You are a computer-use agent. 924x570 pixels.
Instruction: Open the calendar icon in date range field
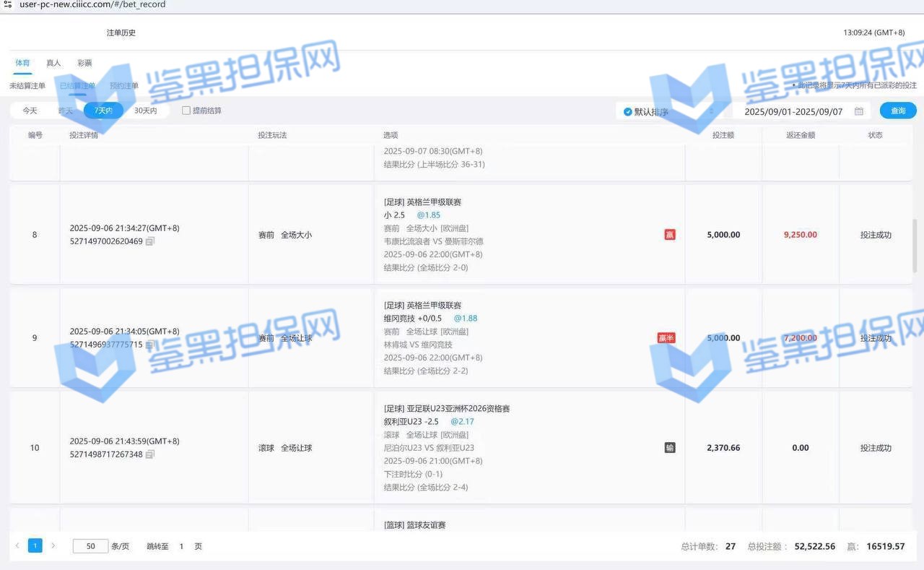pos(859,111)
